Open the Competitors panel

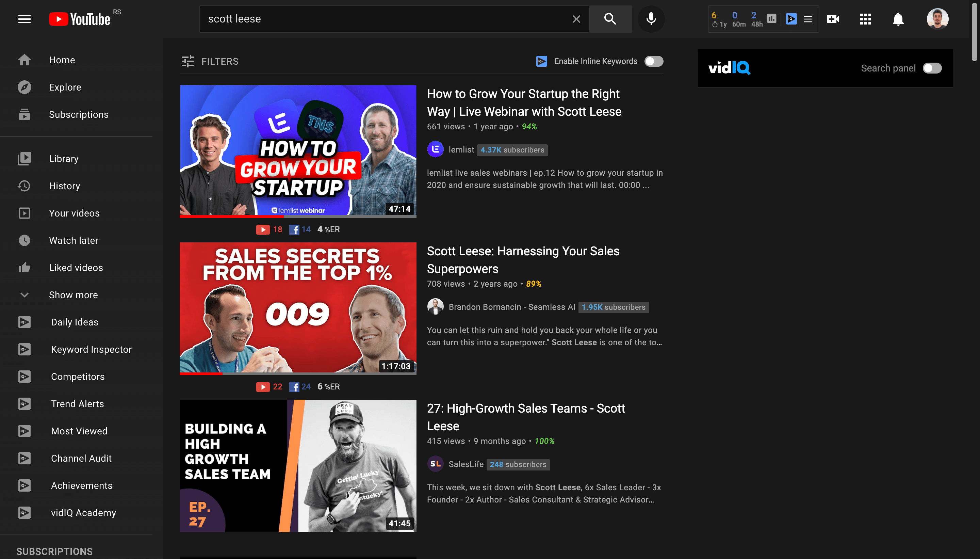tap(78, 377)
